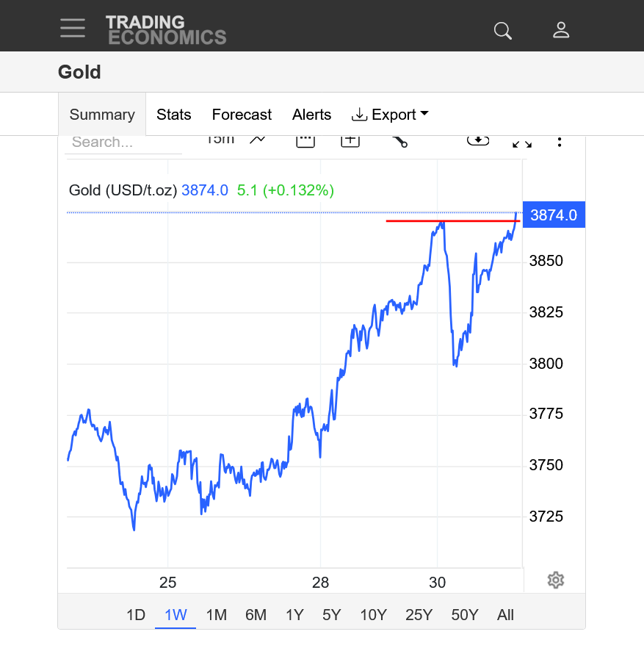This screenshot has width=644, height=662.
Task: Click the indicator Search input field
Action: tap(123, 143)
